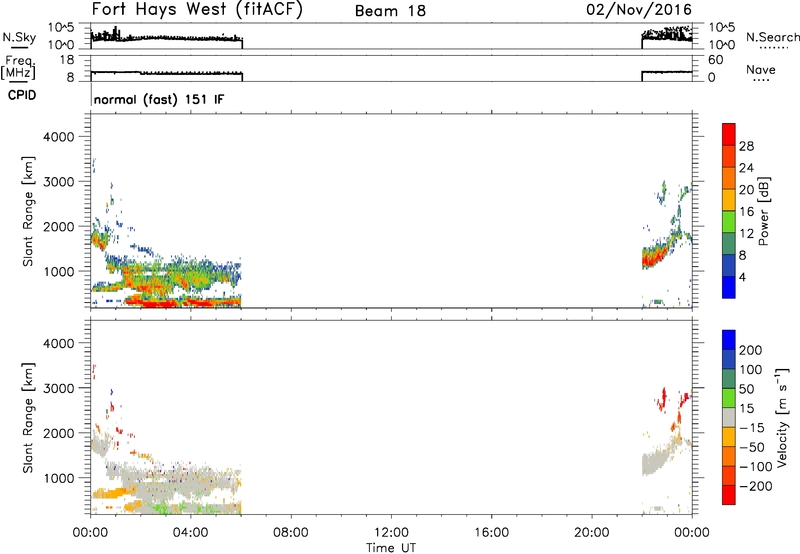Click the 'Freq. [MHz]' label
800x554 pixels.
pyautogui.click(x=18, y=67)
